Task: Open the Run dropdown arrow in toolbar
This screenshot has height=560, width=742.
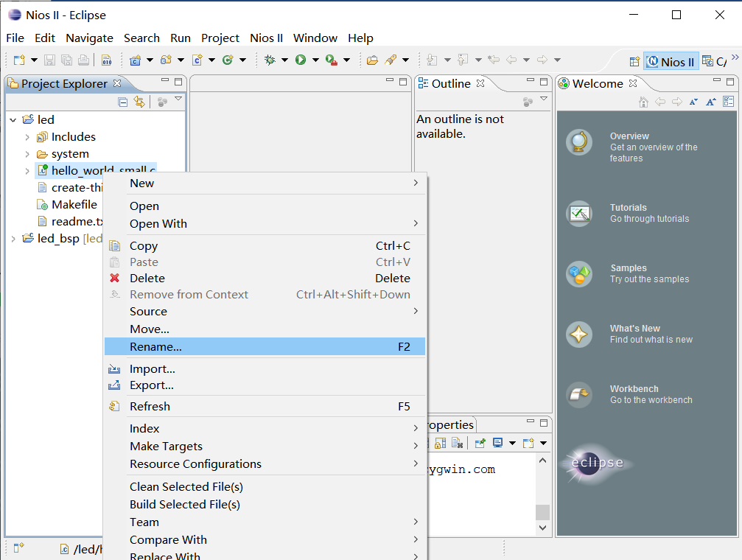Action: pos(315,60)
